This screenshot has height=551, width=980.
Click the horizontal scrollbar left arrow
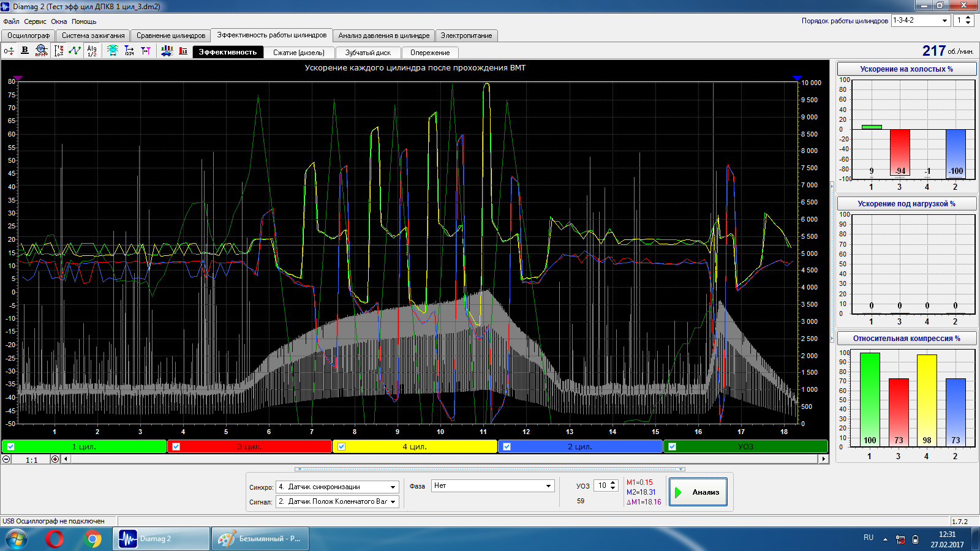click(66, 459)
